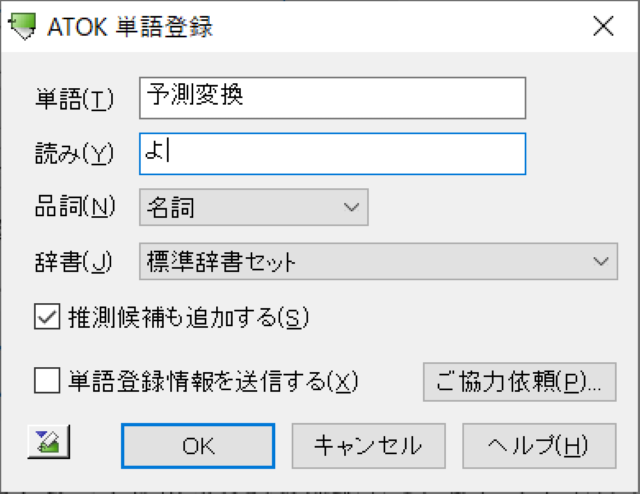This screenshot has height=494, width=640.
Task: Click the 読み(Y) label
Action: 74,154
